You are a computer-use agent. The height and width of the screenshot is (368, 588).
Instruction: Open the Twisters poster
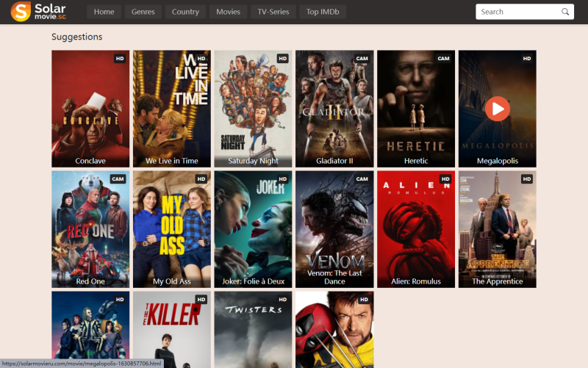[x=253, y=330]
